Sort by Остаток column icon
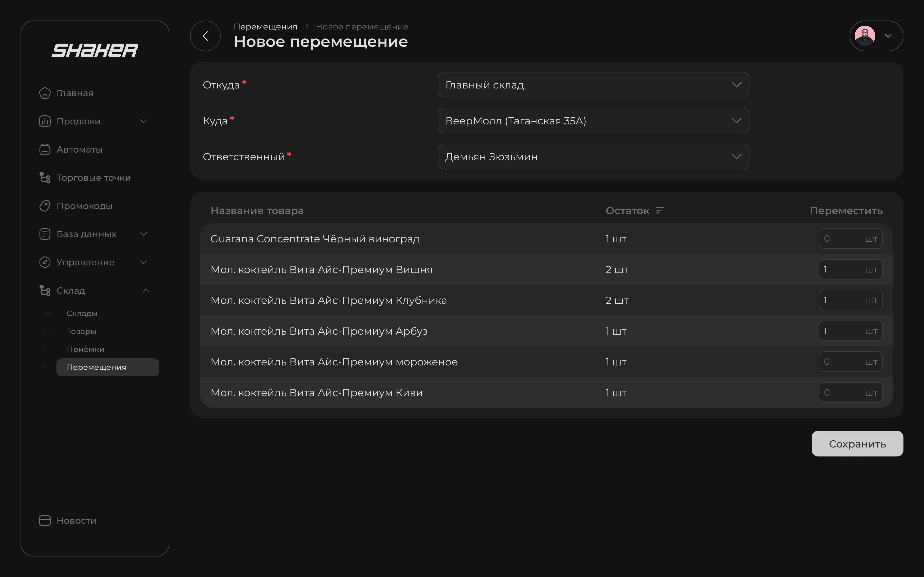Image resolution: width=924 pixels, height=577 pixels. [x=660, y=211]
